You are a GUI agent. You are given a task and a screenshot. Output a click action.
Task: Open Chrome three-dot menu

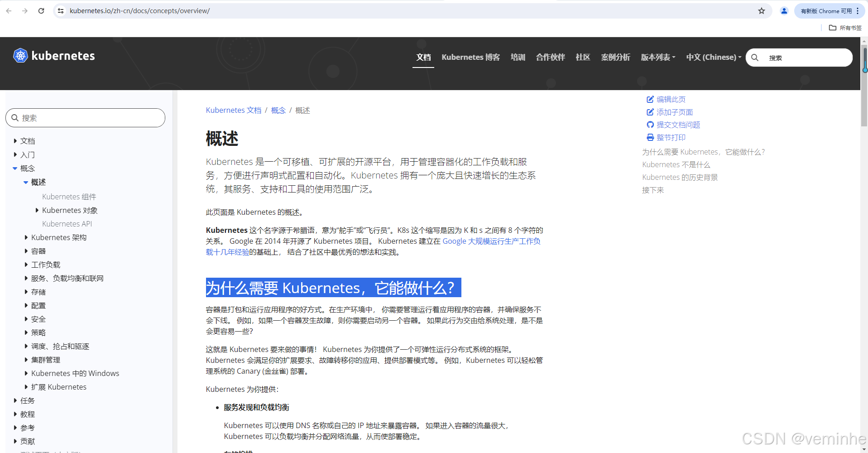pos(858,11)
